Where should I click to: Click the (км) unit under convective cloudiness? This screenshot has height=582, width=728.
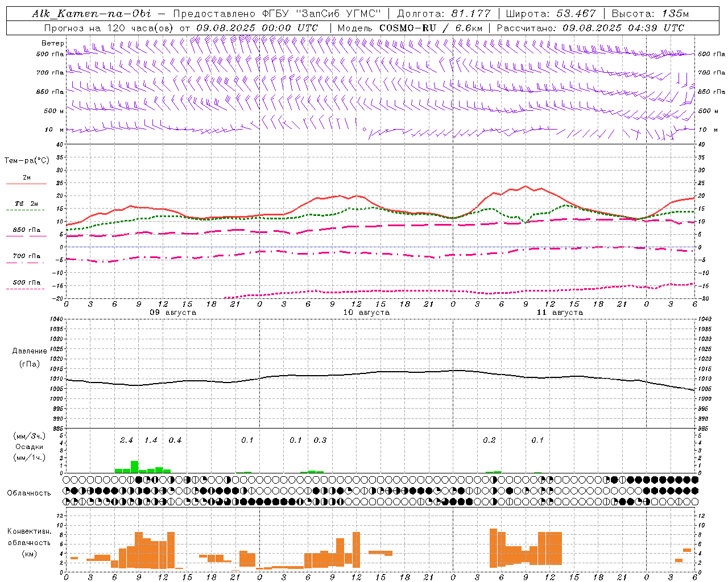pos(29,554)
